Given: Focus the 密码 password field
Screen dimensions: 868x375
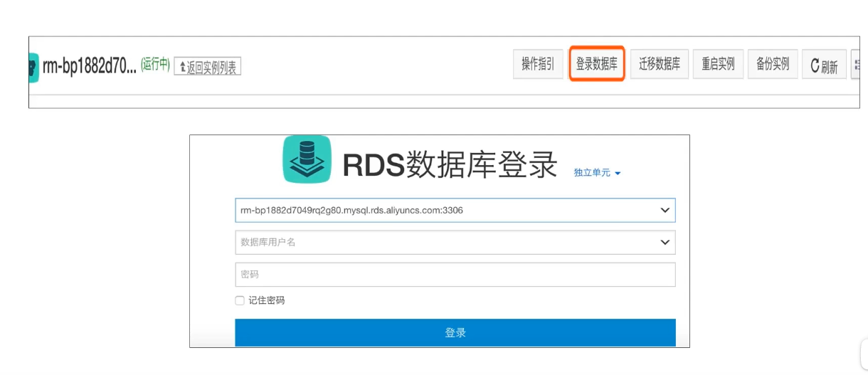Looking at the screenshot, I should pos(455,275).
